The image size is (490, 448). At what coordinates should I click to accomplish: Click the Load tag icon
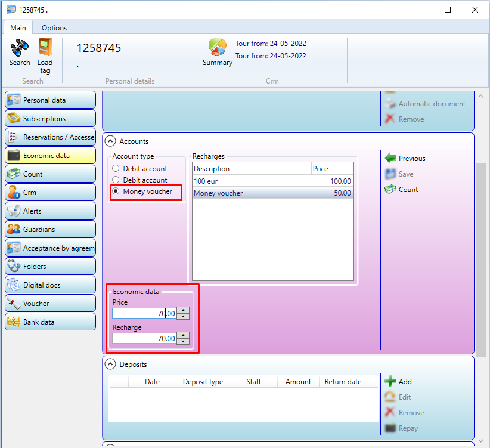45,47
